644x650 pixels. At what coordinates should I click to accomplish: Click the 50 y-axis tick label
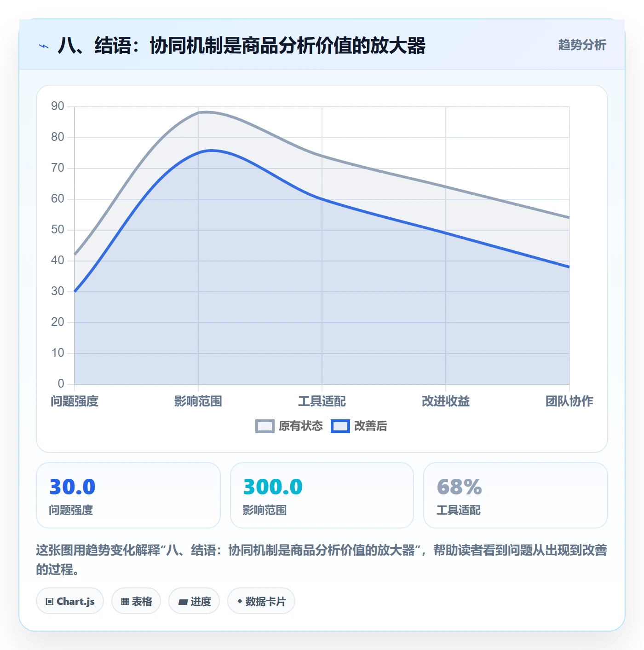pyautogui.click(x=58, y=230)
